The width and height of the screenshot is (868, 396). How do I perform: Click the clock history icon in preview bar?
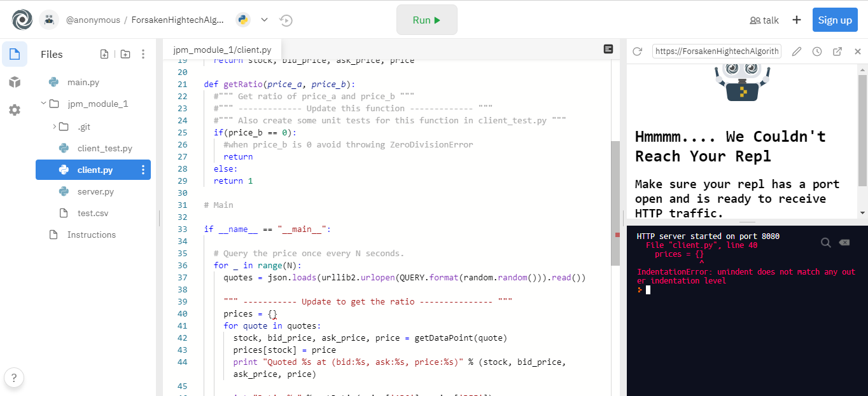817,51
